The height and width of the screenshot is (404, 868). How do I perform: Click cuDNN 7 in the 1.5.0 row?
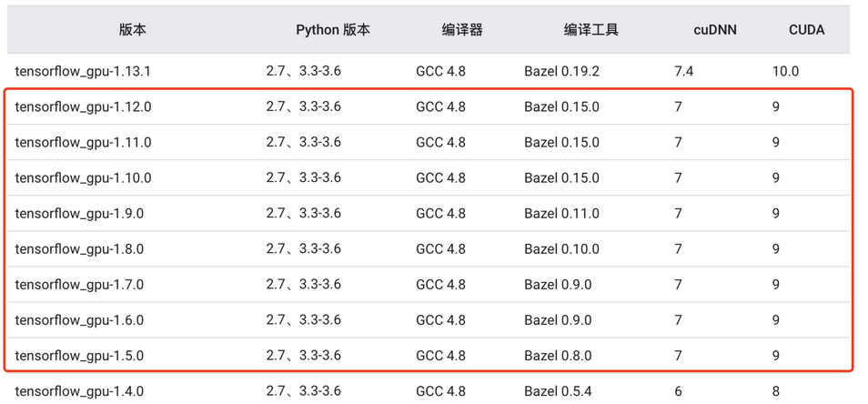click(x=678, y=355)
